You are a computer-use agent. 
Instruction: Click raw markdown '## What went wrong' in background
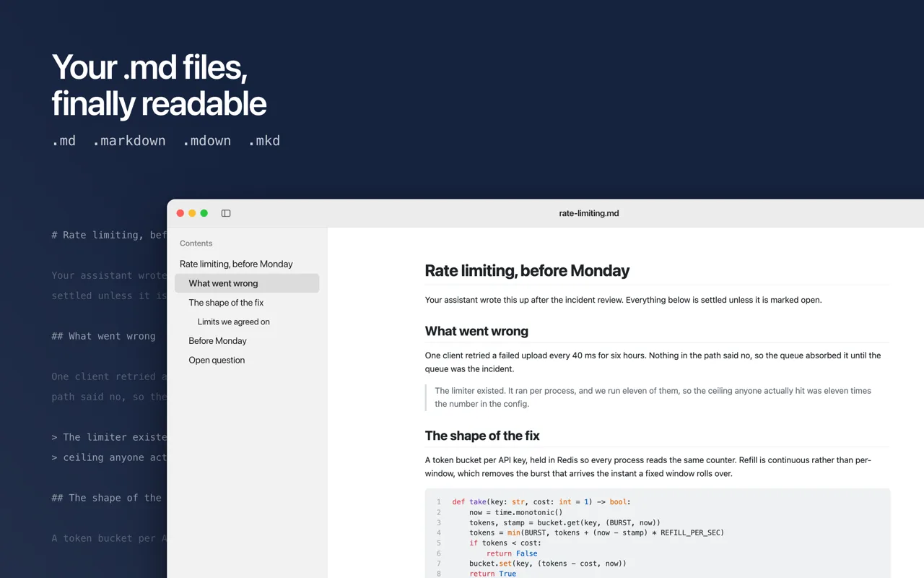tap(103, 336)
